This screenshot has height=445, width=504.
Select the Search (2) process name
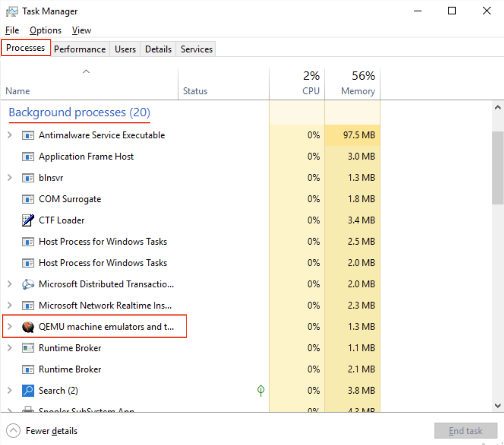(x=58, y=391)
